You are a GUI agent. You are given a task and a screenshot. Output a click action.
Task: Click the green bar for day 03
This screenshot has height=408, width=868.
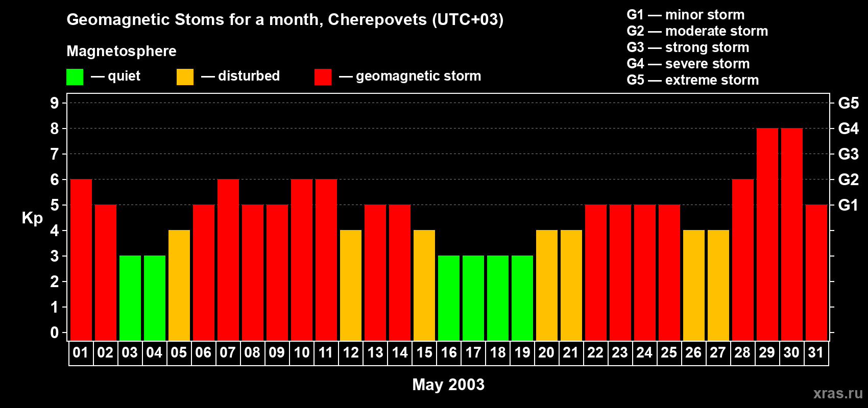[x=130, y=298]
